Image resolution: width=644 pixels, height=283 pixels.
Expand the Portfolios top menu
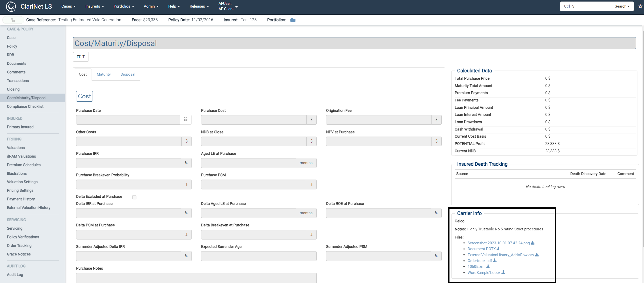(x=124, y=6)
